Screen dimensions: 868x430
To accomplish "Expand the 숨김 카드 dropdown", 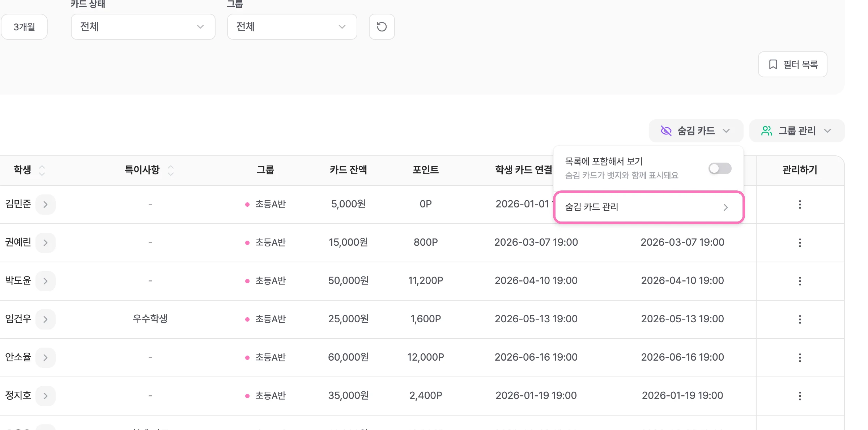I will (x=696, y=131).
